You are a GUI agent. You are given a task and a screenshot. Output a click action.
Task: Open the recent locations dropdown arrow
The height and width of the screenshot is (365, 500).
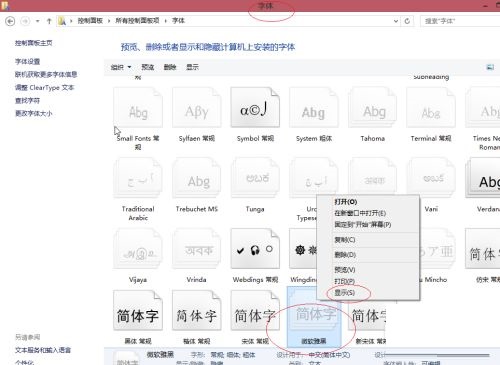click(x=38, y=21)
